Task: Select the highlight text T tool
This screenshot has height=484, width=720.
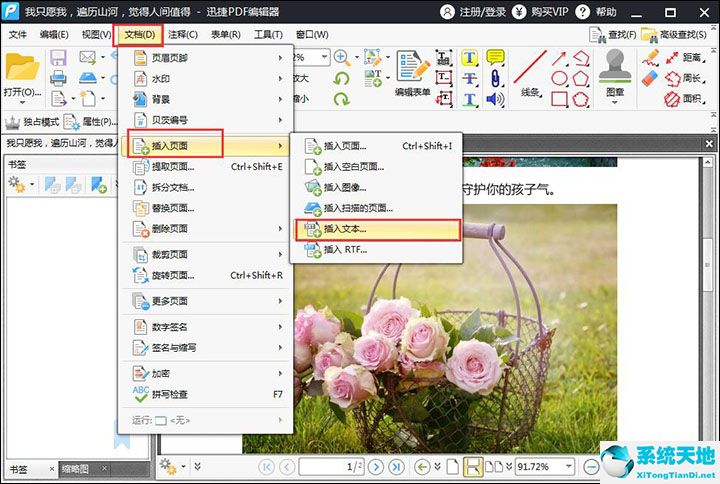Action: click(469, 58)
